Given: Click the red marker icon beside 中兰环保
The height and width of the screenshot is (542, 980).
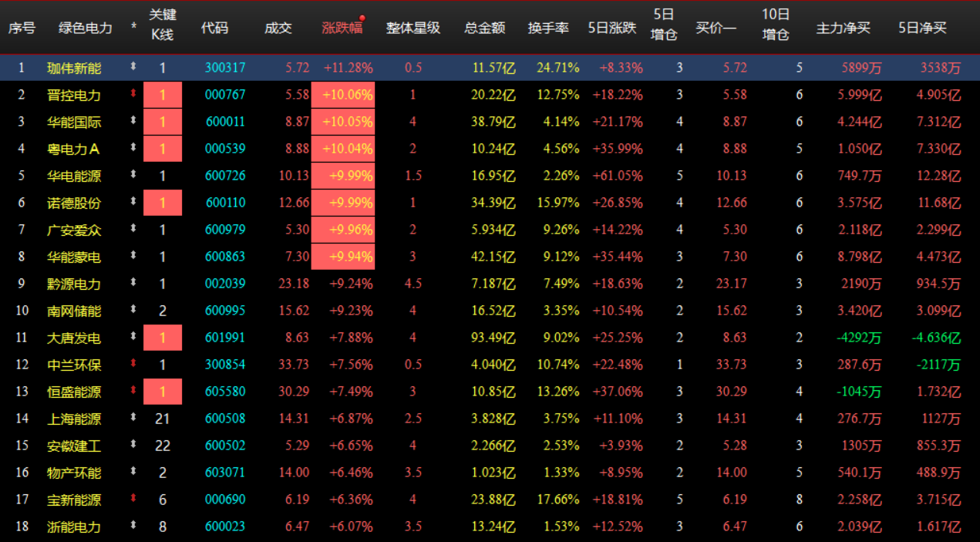Looking at the screenshot, I should (x=133, y=365).
